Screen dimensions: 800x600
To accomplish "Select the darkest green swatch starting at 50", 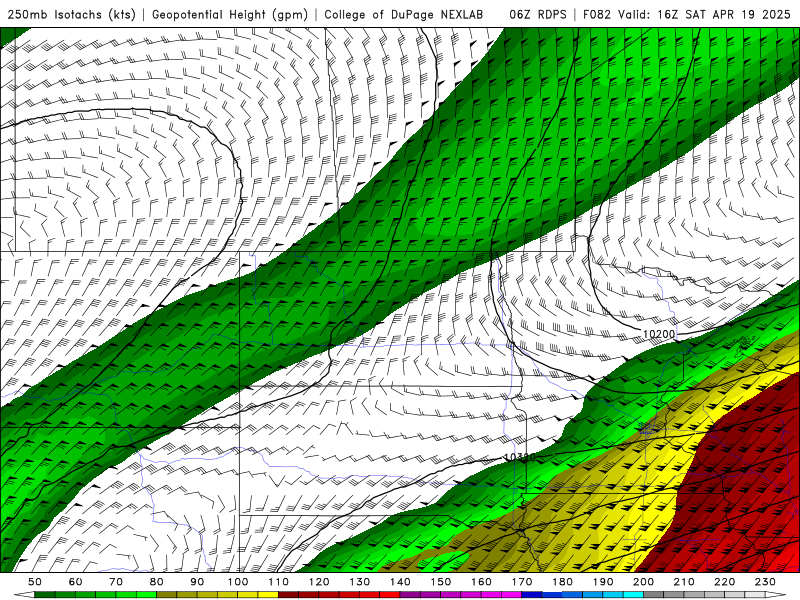I will pos(44,595).
